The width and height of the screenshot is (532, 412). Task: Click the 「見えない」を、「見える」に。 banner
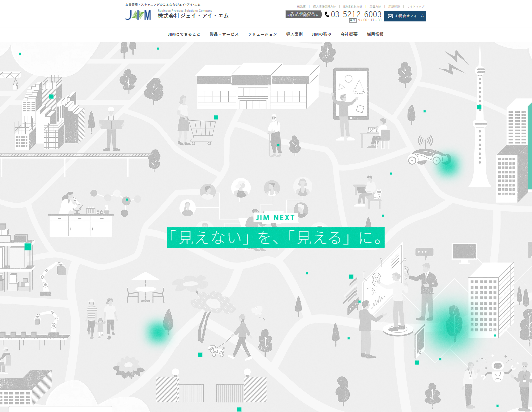click(x=275, y=238)
